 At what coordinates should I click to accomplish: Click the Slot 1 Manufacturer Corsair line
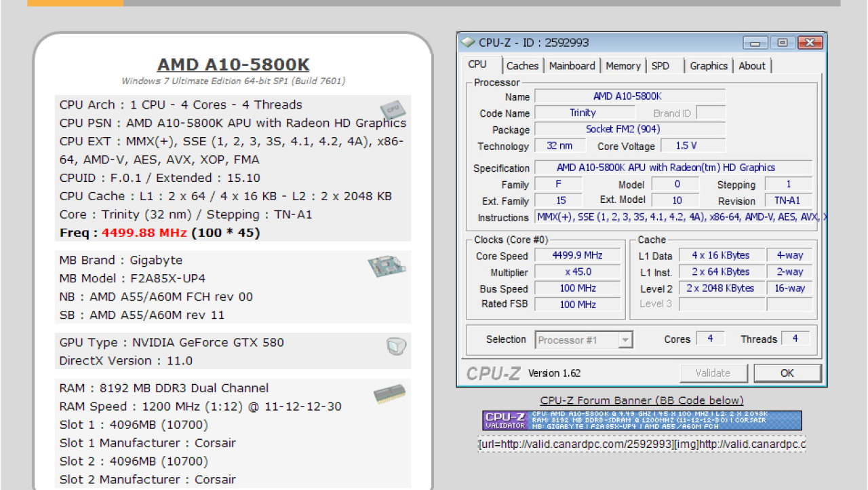click(x=148, y=443)
